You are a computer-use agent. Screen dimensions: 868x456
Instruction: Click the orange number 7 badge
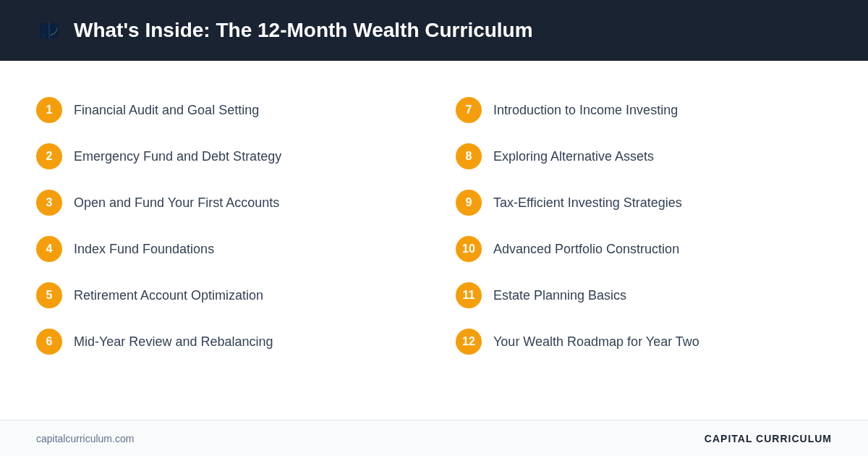469,110
